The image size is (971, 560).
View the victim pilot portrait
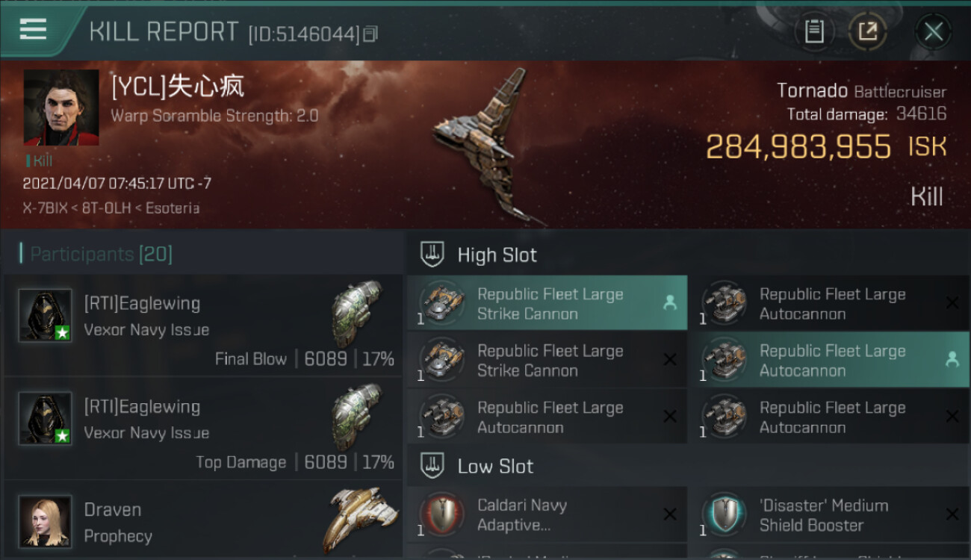point(61,108)
